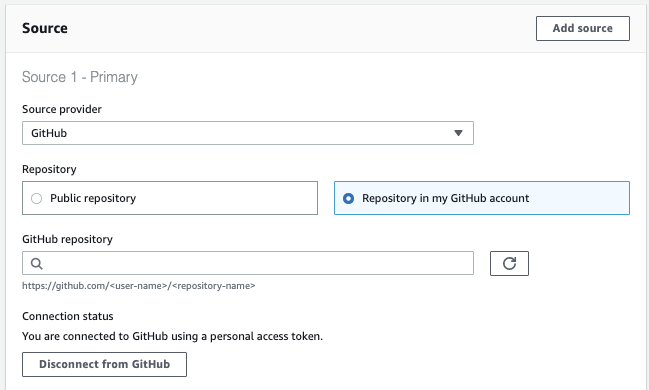
Task: Open the Source provider GitHub dropdown
Action: (x=248, y=133)
